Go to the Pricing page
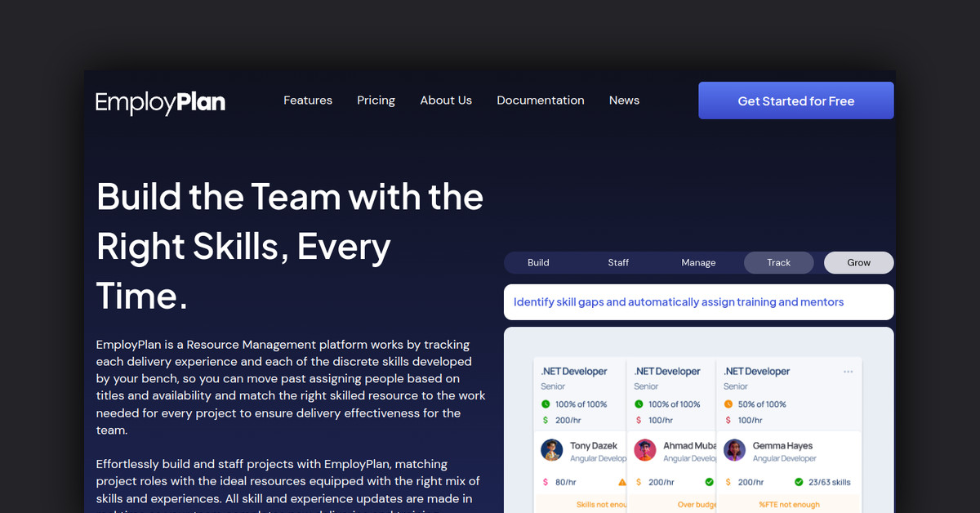Image resolution: width=980 pixels, height=513 pixels. [x=376, y=100]
